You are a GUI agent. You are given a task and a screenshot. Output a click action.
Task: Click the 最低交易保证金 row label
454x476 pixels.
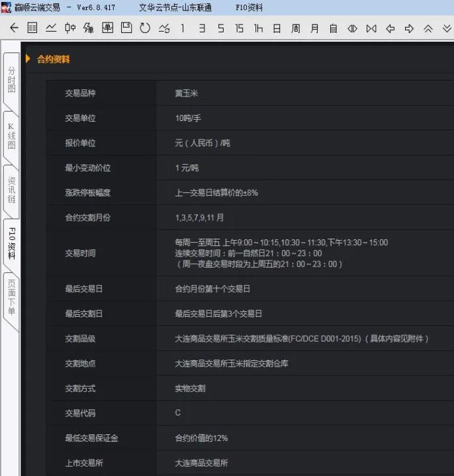[x=91, y=438]
